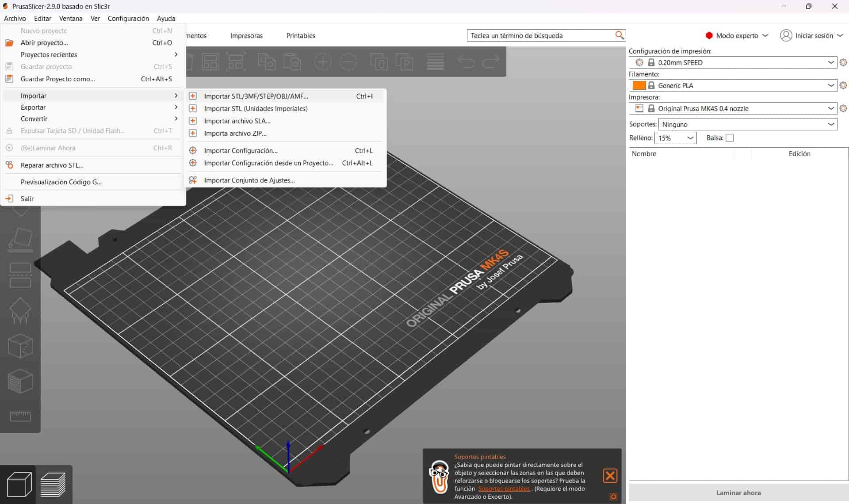
Task: Choose Importar Conjunto de Ajustes…
Action: coord(286,180)
